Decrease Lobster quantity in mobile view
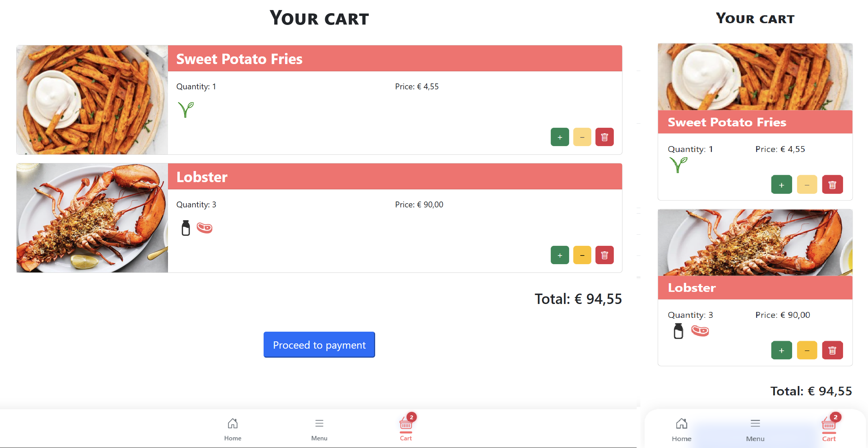868x448 pixels. (807, 350)
